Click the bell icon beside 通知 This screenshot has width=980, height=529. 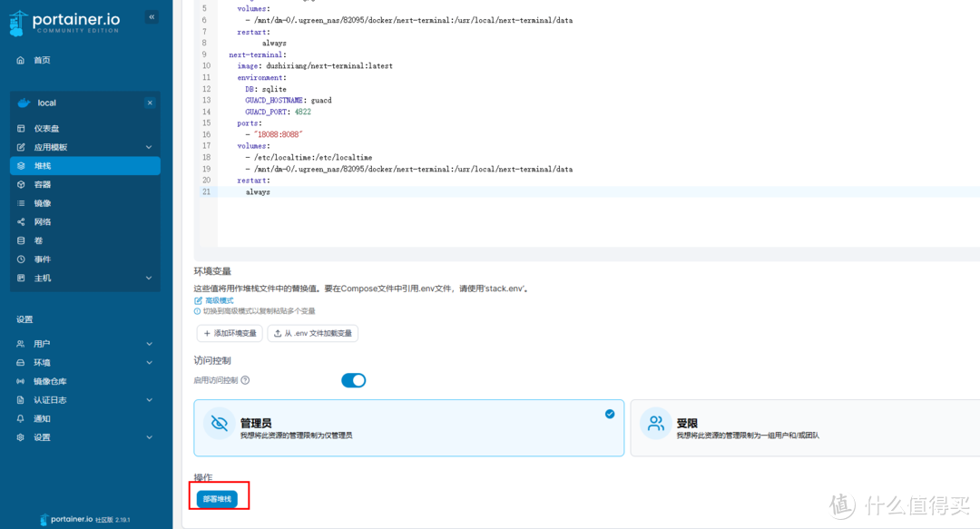point(21,419)
